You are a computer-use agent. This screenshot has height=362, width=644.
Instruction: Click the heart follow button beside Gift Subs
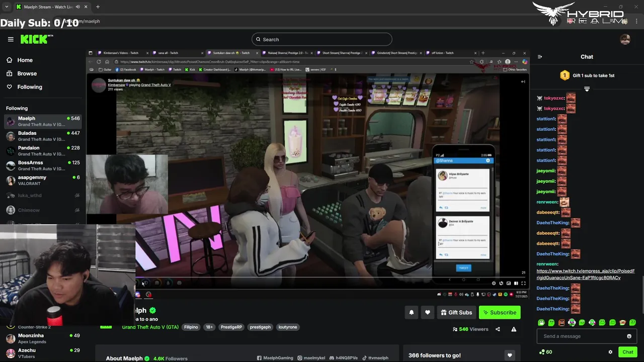[427, 312]
